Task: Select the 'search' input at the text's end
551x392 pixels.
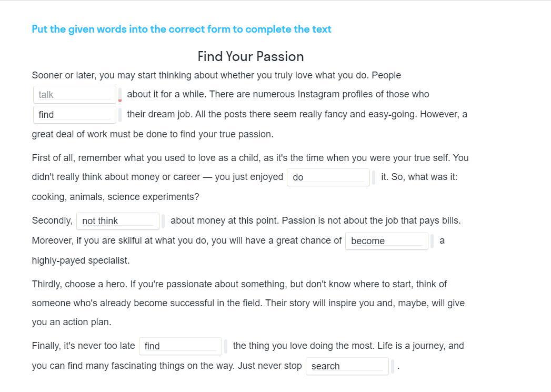Action: 347,366
